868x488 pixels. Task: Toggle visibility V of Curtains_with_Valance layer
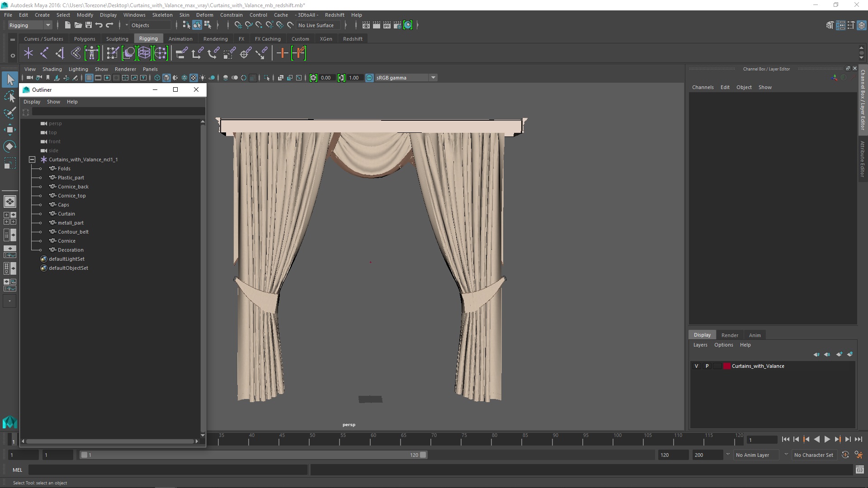(x=696, y=366)
